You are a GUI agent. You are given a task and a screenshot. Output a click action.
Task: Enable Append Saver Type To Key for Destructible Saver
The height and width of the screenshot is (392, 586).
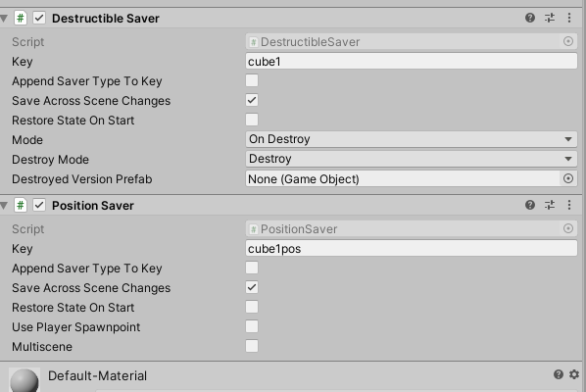(252, 80)
